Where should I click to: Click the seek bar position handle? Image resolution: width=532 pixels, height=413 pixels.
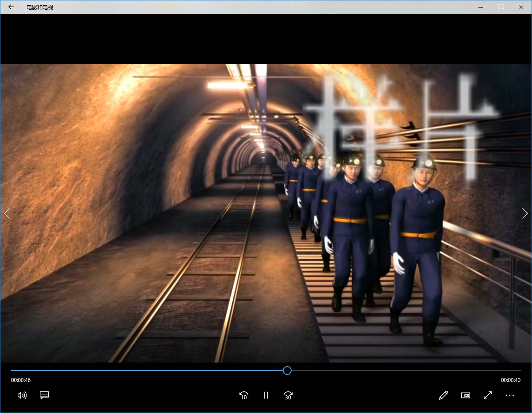(287, 371)
